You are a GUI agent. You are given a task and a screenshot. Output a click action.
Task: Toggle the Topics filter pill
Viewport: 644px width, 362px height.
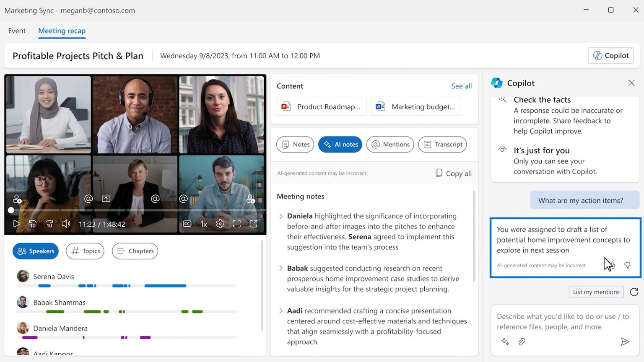point(85,251)
